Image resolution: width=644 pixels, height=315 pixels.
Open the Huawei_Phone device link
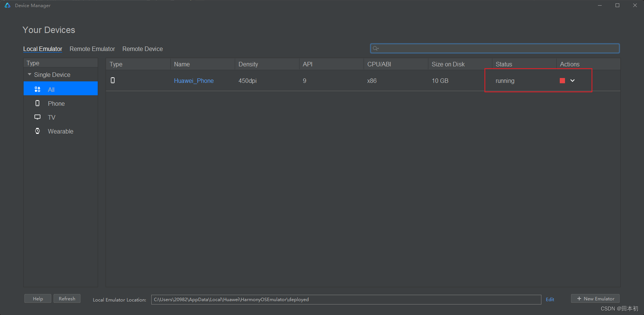(x=194, y=81)
